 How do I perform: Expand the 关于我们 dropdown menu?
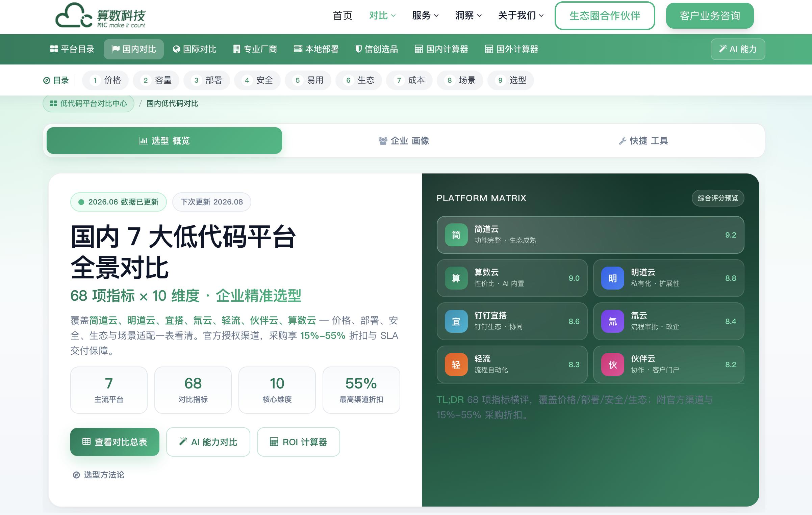pos(521,16)
